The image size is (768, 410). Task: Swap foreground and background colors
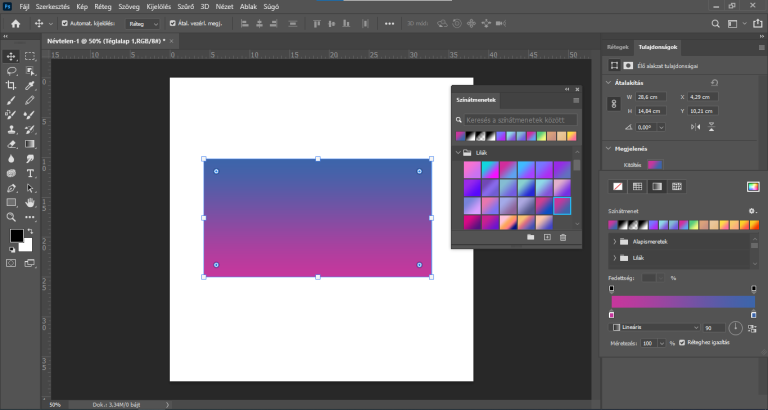point(30,231)
